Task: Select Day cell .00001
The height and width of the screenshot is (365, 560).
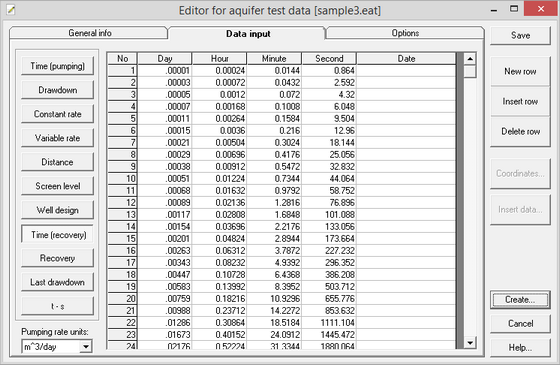Action: pos(165,70)
